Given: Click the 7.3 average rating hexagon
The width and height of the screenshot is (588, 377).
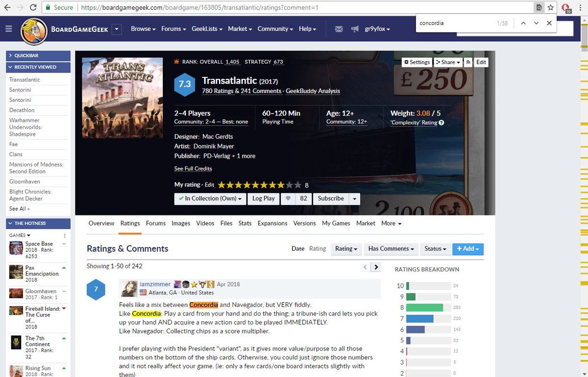Looking at the screenshot, I should click(x=185, y=84).
